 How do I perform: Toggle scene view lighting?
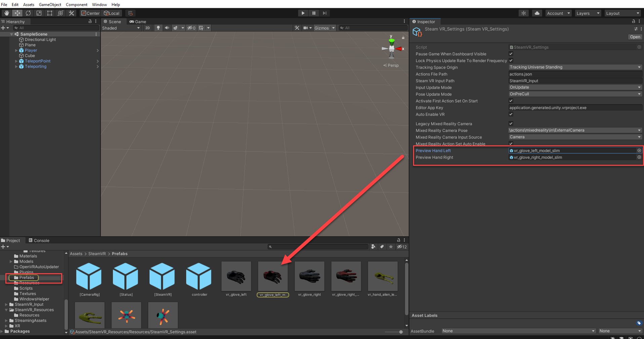(158, 28)
